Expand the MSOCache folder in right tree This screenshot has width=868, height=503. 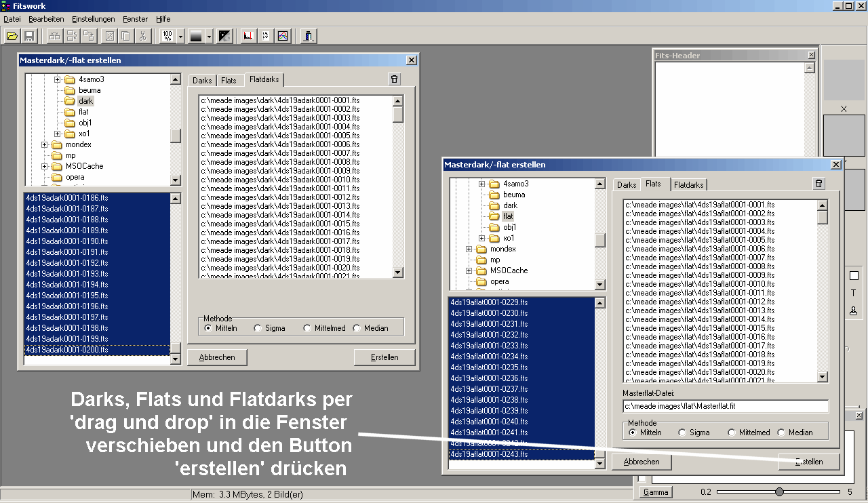469,270
